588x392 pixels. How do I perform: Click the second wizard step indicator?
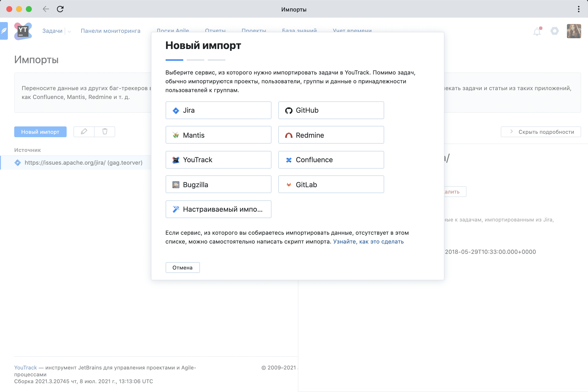[x=196, y=60]
